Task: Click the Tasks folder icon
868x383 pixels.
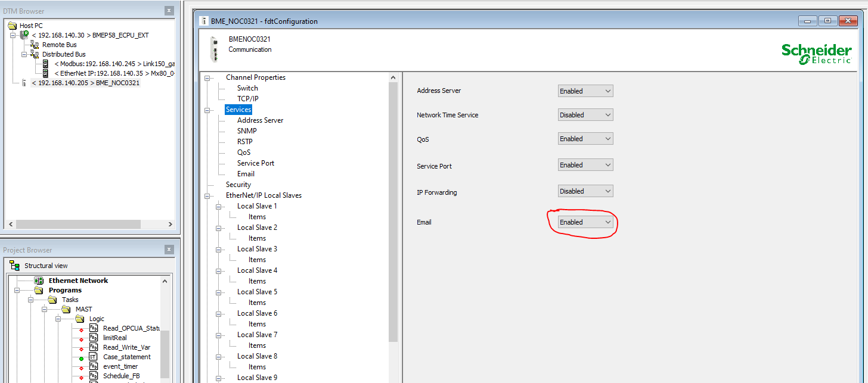Action: click(52, 300)
